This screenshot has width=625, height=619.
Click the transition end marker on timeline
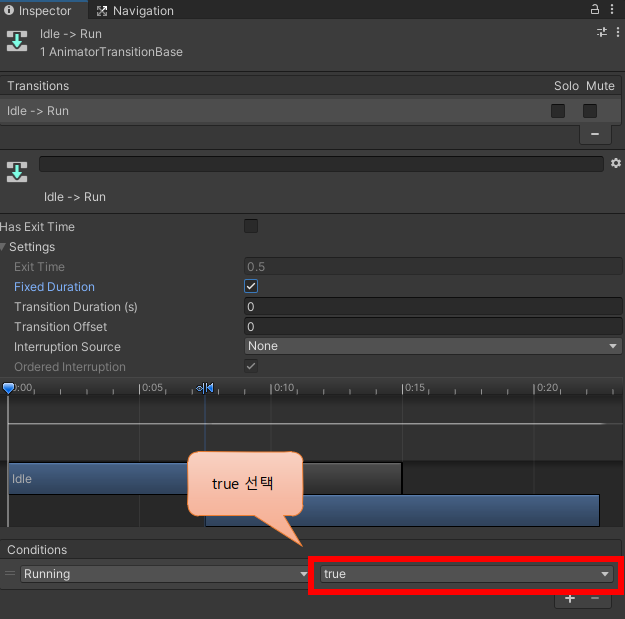tap(209, 387)
